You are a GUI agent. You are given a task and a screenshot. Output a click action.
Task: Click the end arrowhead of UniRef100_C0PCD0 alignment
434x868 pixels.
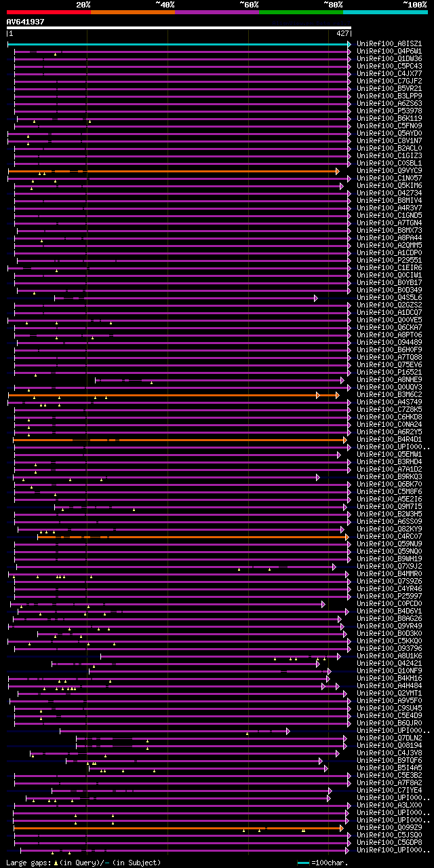[323, 604]
